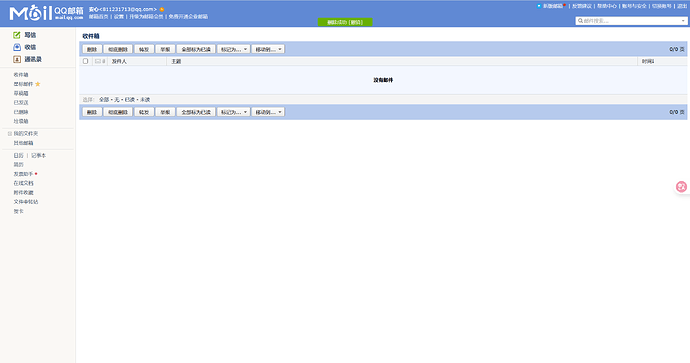The width and height of the screenshot is (690, 363).
Task: Click the 新版邮箱 icon in top bar
Action: (539, 6)
